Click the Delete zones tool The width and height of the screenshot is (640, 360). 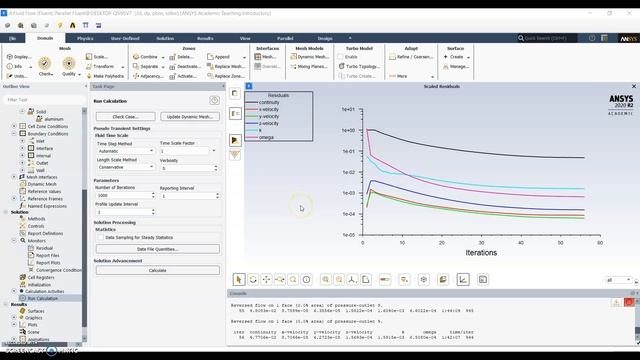pos(181,57)
